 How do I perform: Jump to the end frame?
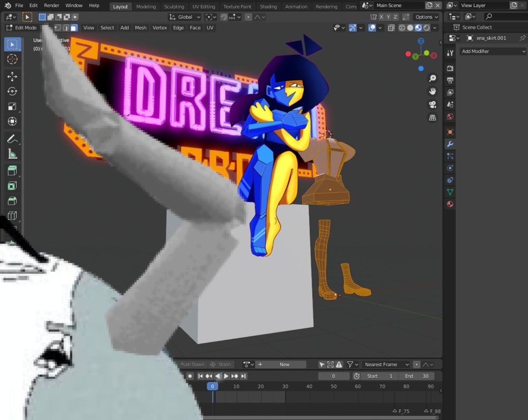click(243, 376)
